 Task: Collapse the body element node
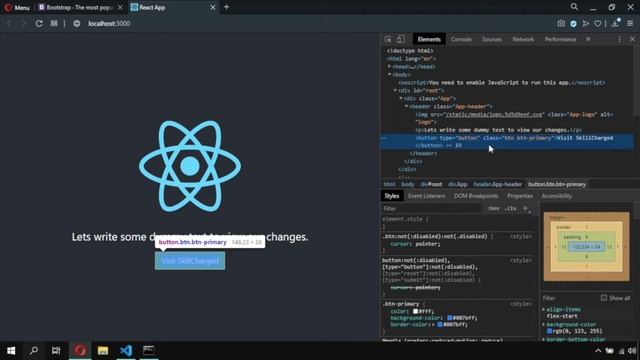pos(389,75)
